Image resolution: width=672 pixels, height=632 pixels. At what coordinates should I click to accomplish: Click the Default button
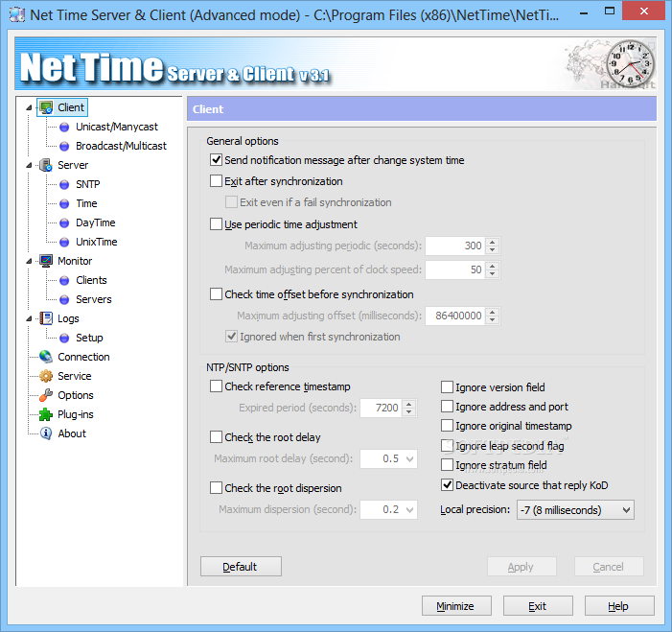[x=241, y=567]
